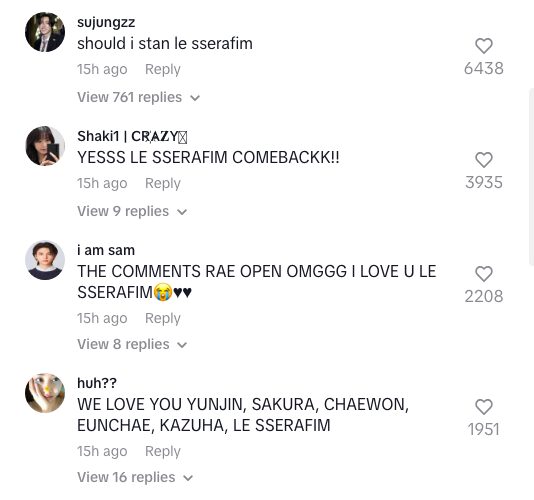Open i am sam's profile avatar
Viewport: 534px width, 500px height.
click(x=45, y=260)
